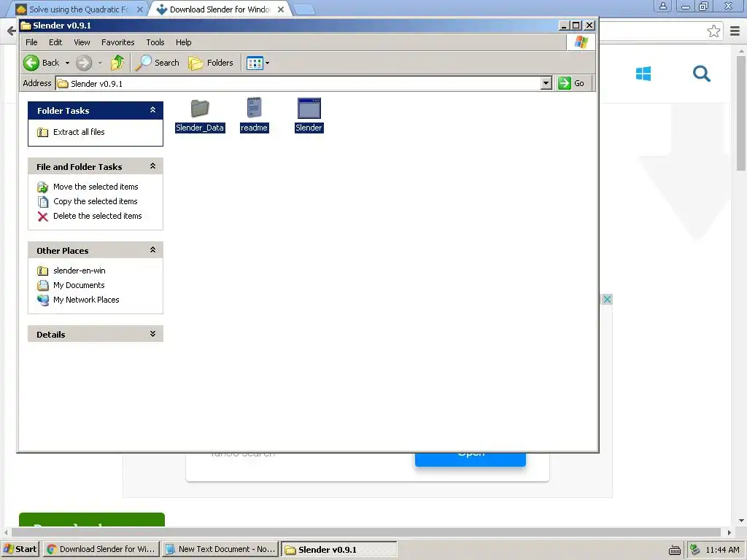Open My Network Places link
The height and width of the screenshot is (560, 747).
tap(86, 300)
